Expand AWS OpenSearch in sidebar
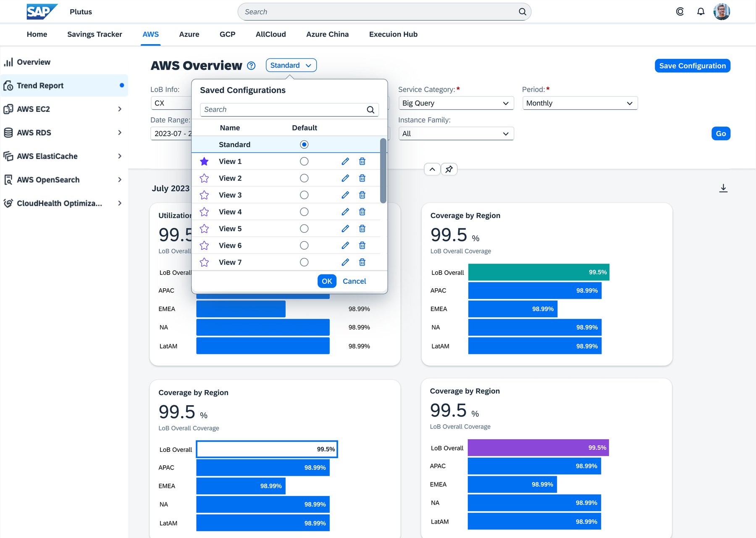This screenshot has width=756, height=538. 120,180
